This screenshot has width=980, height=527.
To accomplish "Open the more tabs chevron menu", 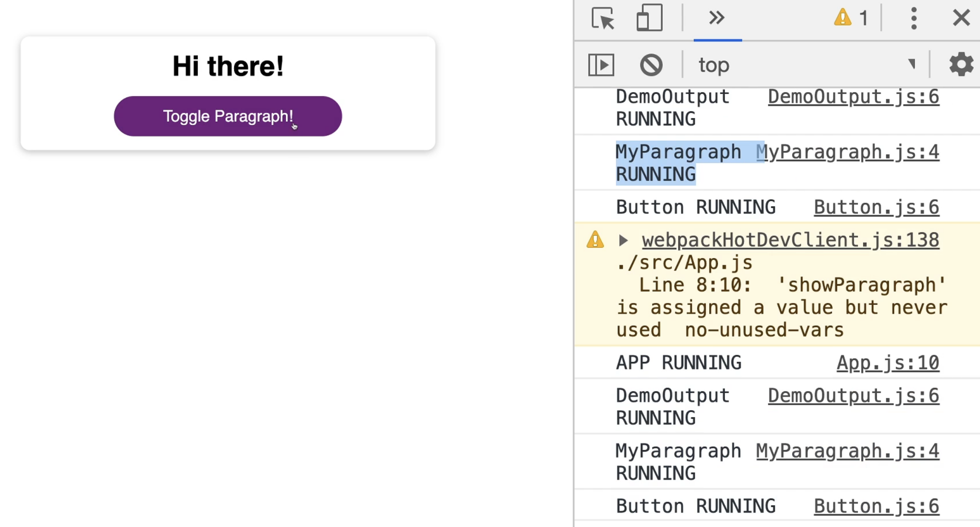I will click(x=717, y=18).
